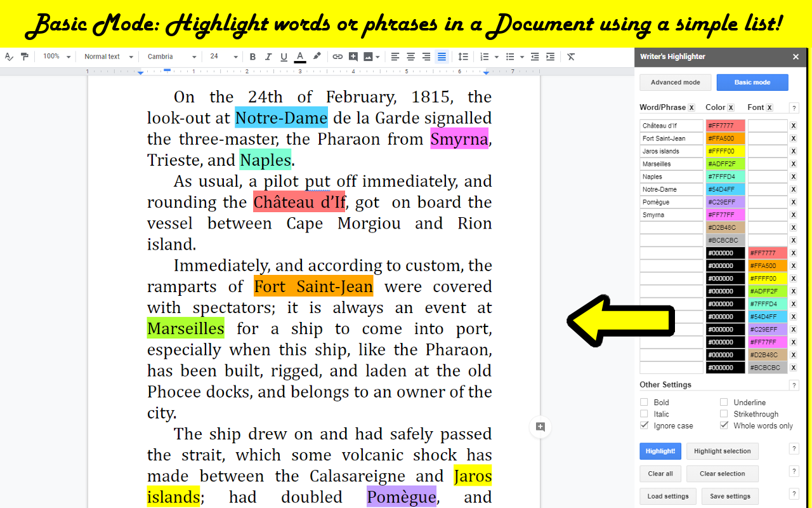
Task: Open help for the word list header
Action: coord(794,108)
